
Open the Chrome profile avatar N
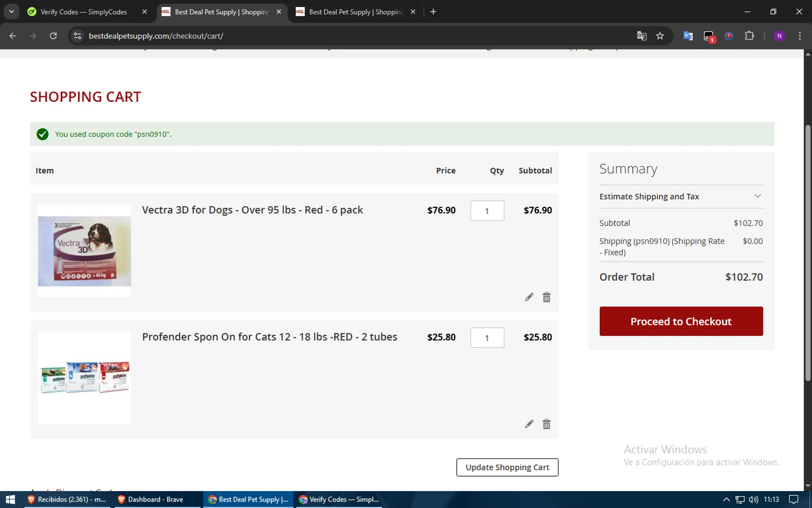point(780,36)
